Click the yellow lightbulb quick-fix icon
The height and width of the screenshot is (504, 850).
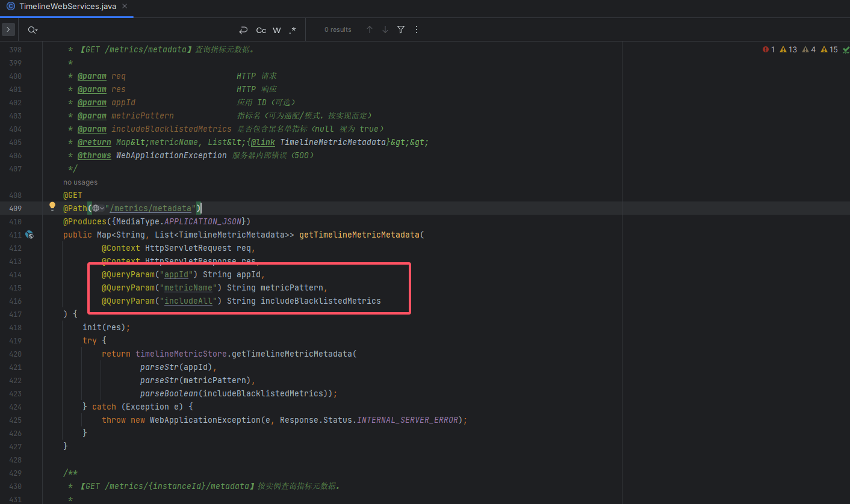pos(52,207)
